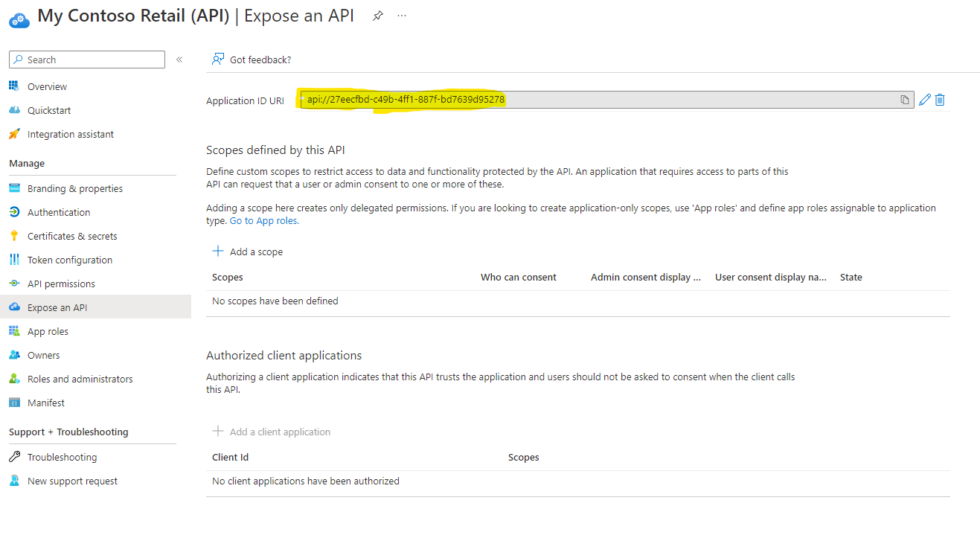
Task: Click the Troubleshooting wrench icon
Action: point(14,457)
